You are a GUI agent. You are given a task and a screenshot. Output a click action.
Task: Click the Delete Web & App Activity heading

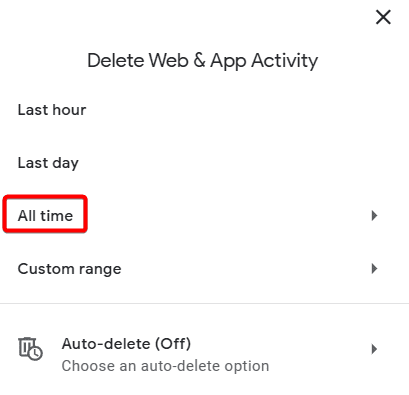[x=202, y=61]
